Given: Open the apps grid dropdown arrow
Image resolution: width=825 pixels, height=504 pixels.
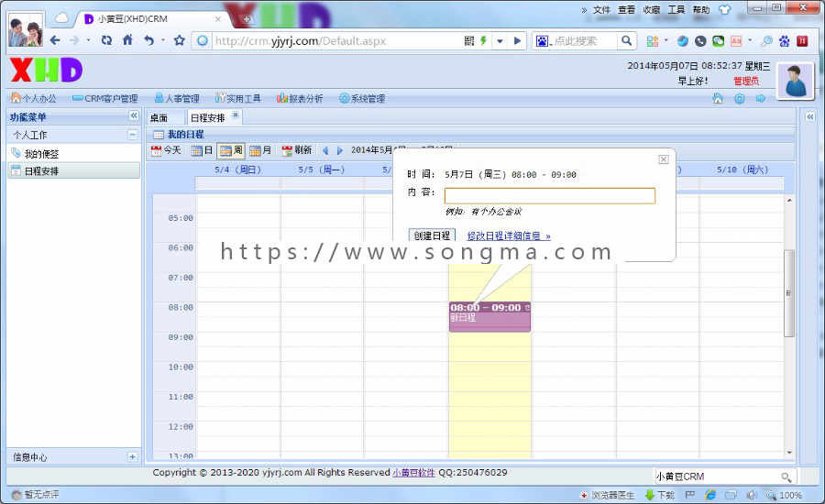Looking at the screenshot, I should pos(666,40).
